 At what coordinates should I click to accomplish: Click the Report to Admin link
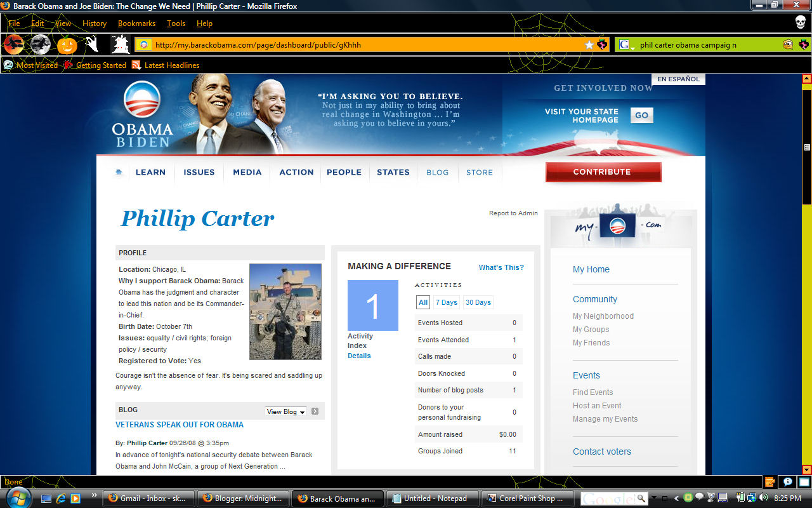pos(513,213)
